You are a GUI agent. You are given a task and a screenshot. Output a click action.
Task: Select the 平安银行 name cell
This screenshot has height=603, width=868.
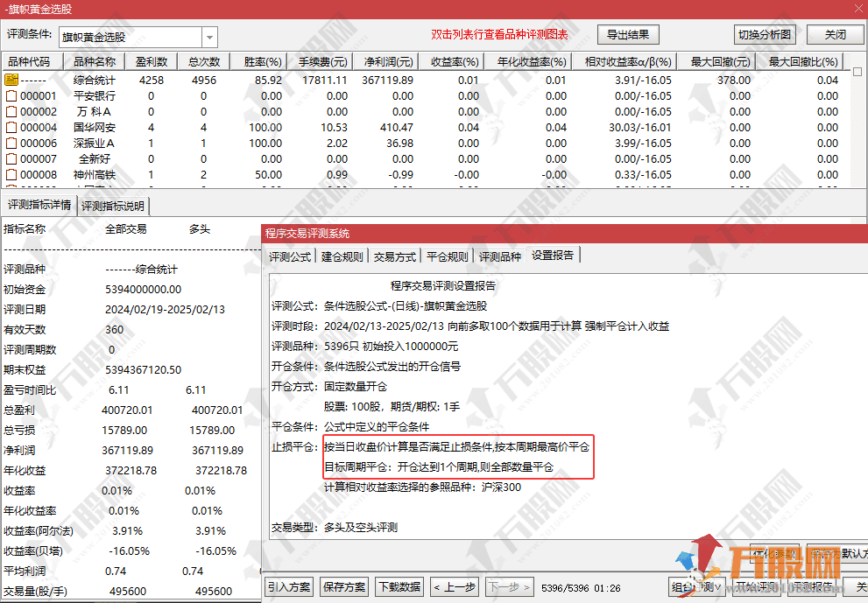click(x=95, y=95)
